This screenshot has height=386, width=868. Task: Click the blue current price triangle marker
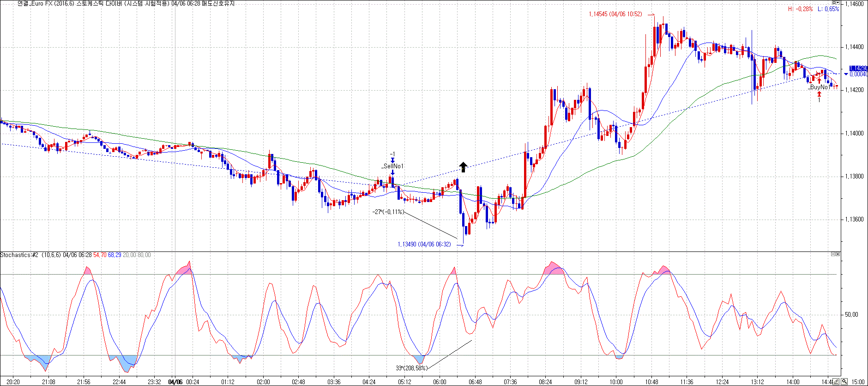846,74
